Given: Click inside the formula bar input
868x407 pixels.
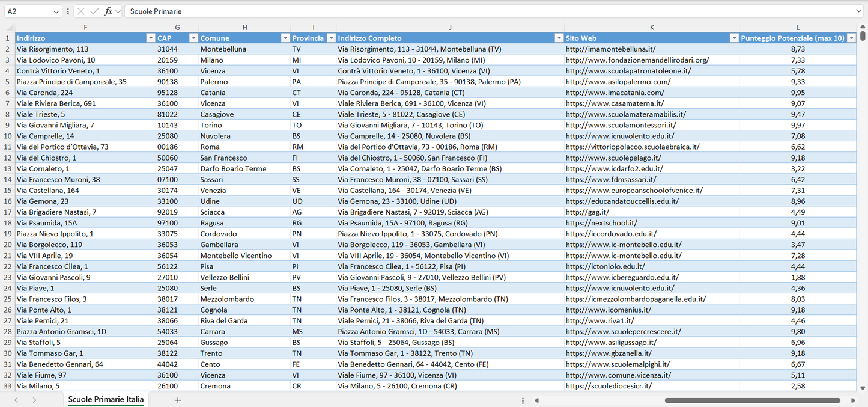Looking at the screenshot, I should tap(360, 11).
